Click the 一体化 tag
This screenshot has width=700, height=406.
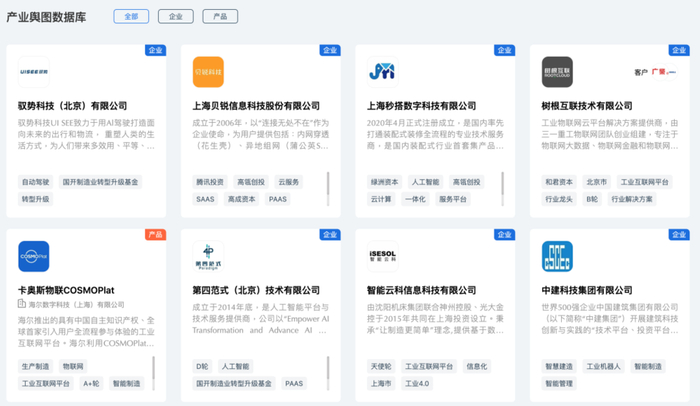[415, 199]
